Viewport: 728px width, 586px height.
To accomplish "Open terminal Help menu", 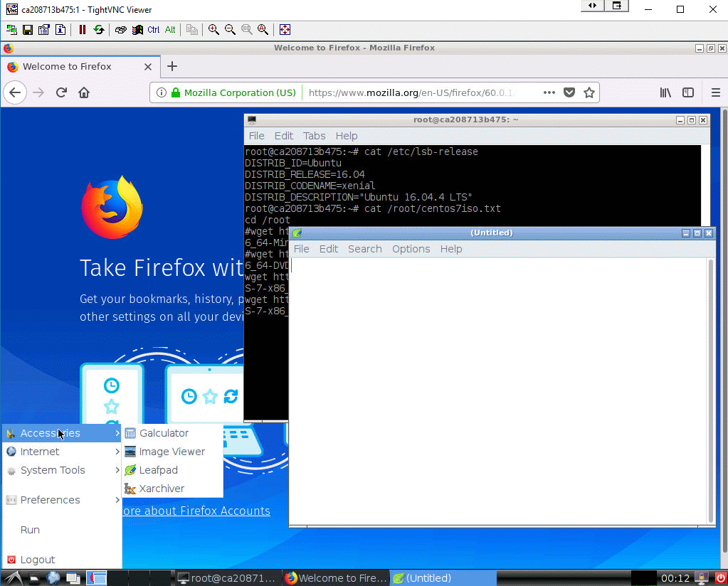I will [x=347, y=136].
